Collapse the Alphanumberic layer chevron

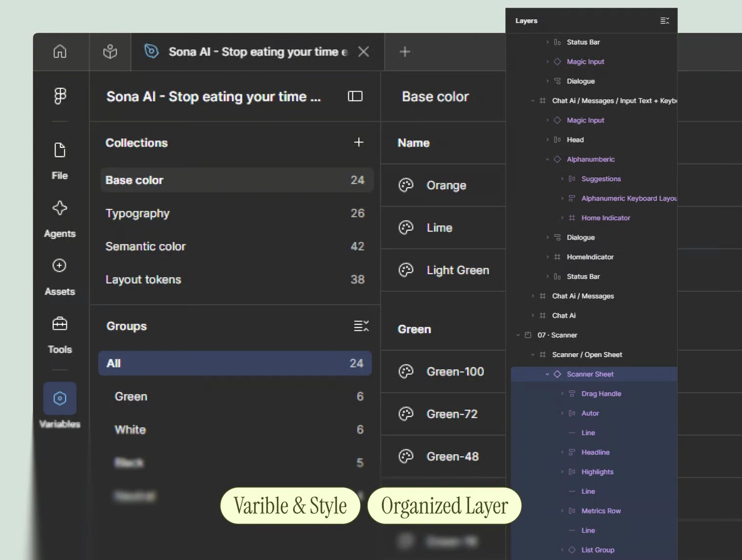coord(547,160)
